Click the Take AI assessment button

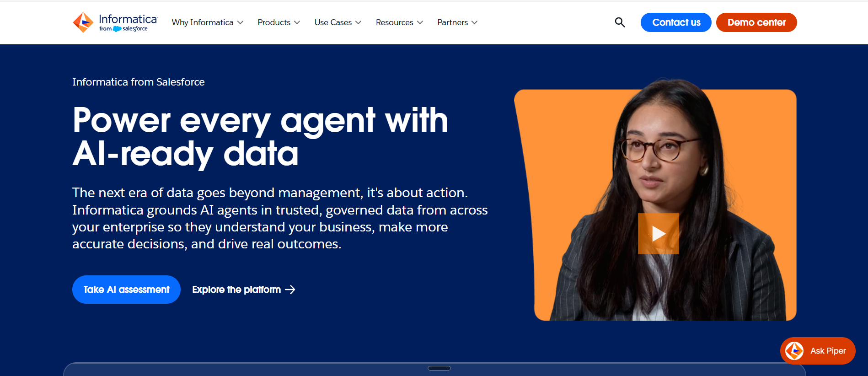coord(126,290)
